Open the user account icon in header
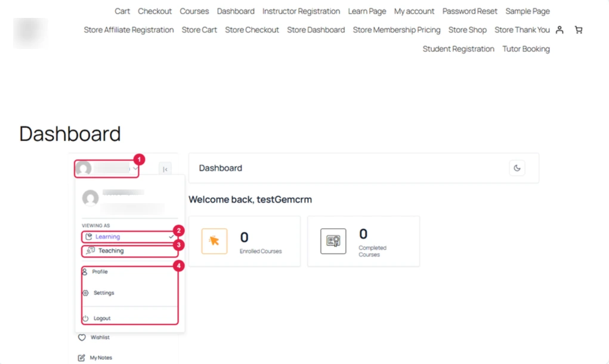 tap(559, 30)
